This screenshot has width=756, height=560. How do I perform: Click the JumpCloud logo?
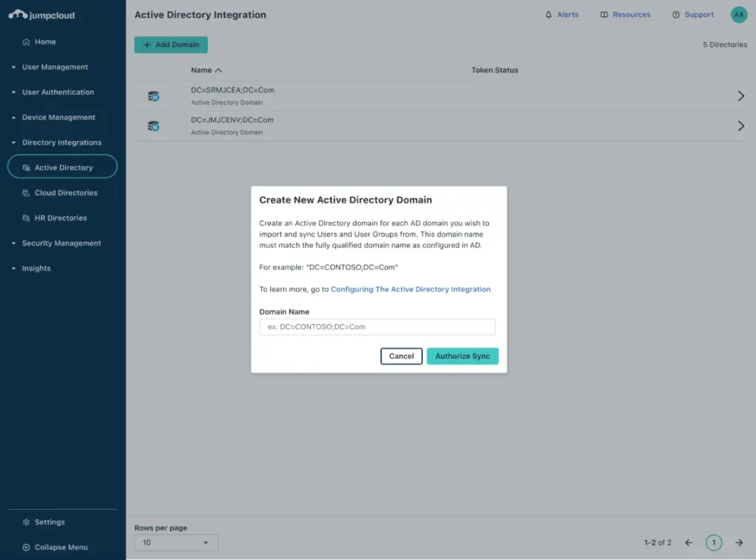pos(41,15)
